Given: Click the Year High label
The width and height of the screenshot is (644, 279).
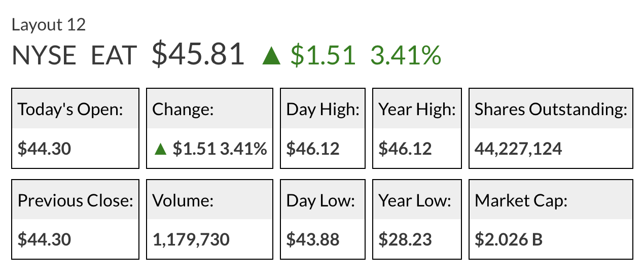Looking at the screenshot, I should tap(417, 109).
